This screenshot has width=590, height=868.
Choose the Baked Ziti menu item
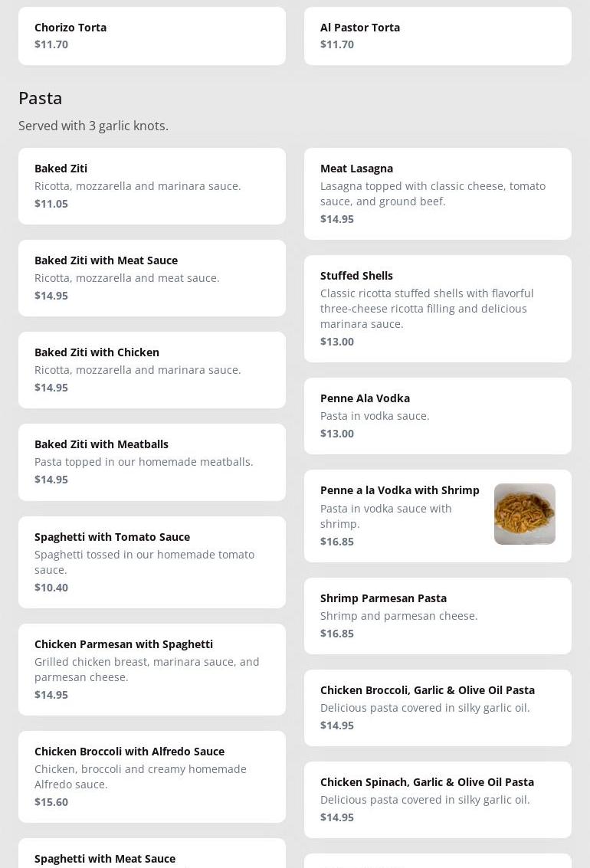pos(152,186)
